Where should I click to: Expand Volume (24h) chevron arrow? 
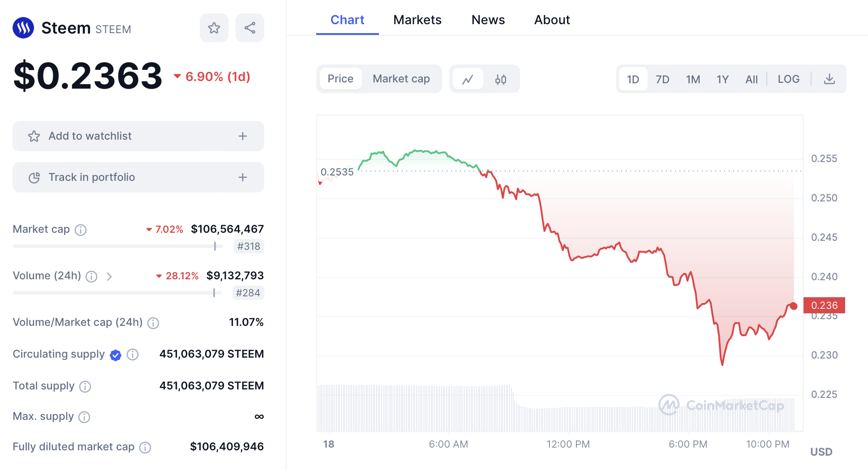[x=109, y=277]
